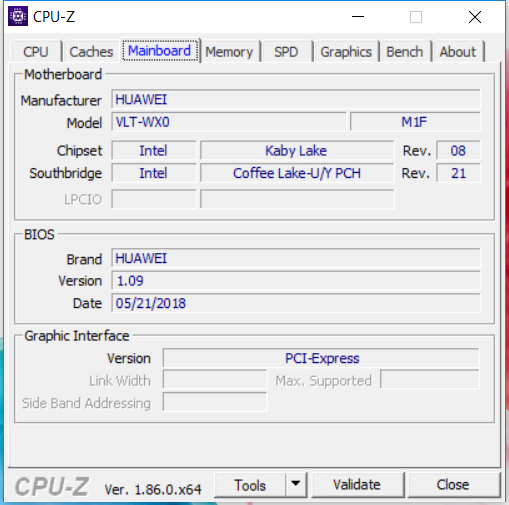Image resolution: width=509 pixels, height=505 pixels.
Task: Show the About tab
Action: [457, 52]
